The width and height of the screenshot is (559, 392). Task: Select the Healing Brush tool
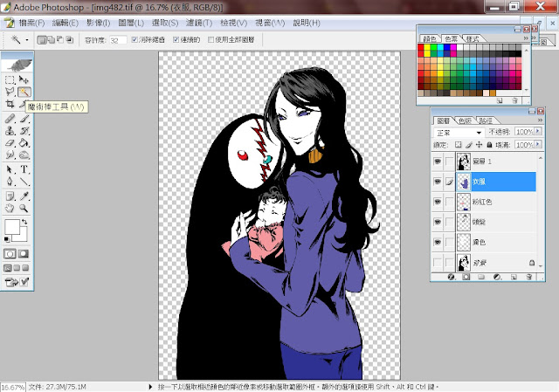coord(10,119)
